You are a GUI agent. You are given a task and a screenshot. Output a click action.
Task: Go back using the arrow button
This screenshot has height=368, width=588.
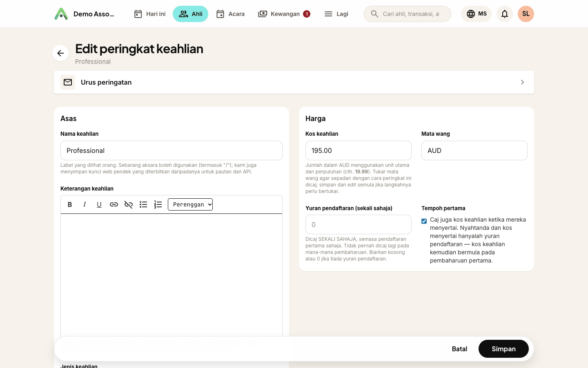click(x=60, y=53)
